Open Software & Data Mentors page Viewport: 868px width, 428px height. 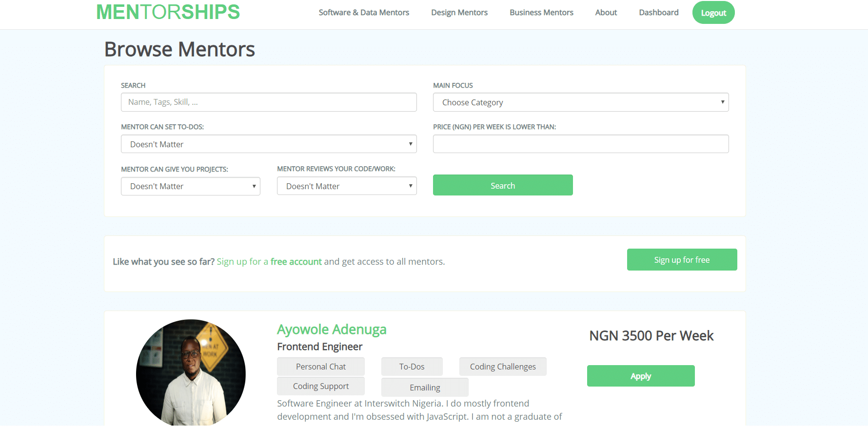364,13
